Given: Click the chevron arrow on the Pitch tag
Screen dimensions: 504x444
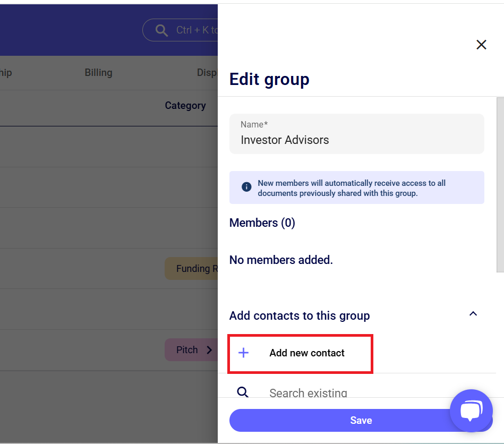Looking at the screenshot, I should (209, 350).
